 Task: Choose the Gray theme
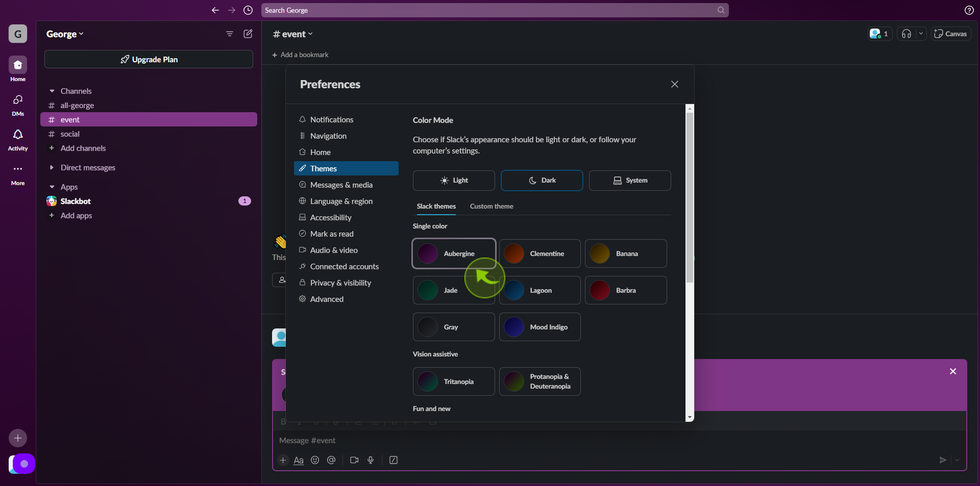pyautogui.click(x=454, y=327)
